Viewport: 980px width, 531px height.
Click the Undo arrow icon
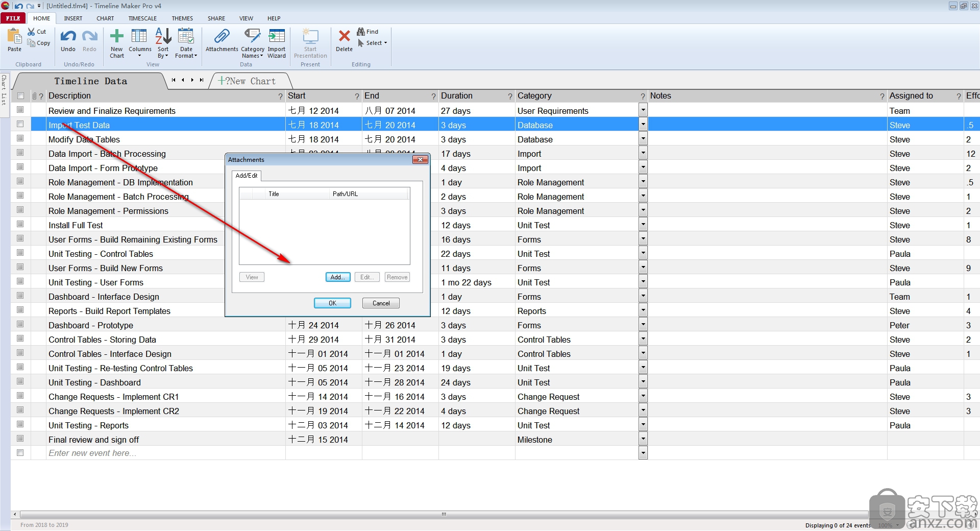click(68, 37)
